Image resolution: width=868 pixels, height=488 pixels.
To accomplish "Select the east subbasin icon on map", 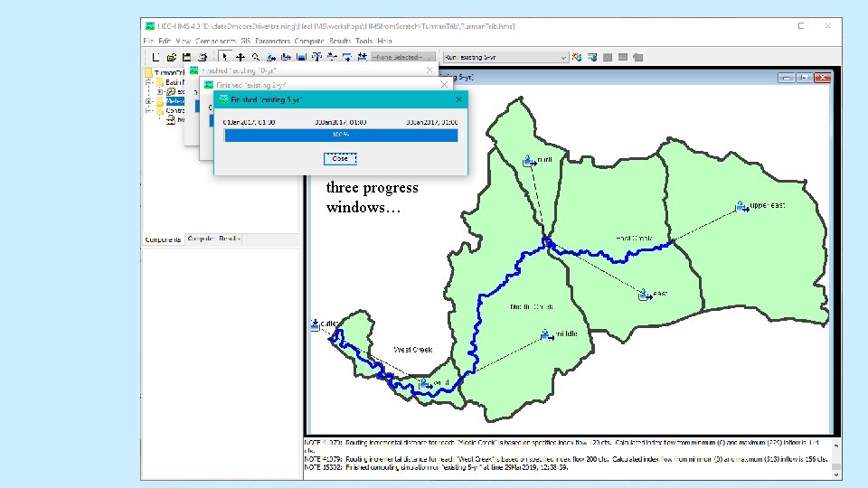I will (x=645, y=295).
